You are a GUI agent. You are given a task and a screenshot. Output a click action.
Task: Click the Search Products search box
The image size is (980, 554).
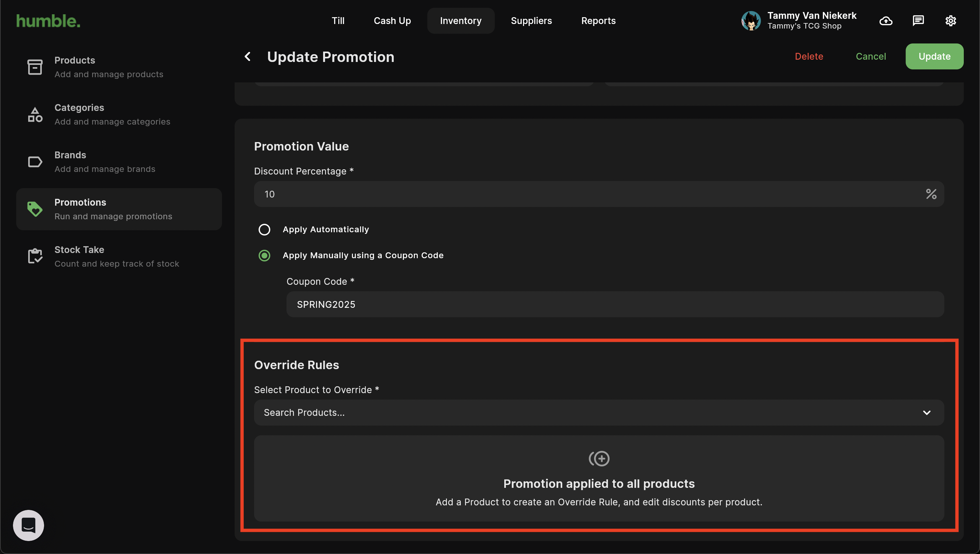click(x=599, y=412)
